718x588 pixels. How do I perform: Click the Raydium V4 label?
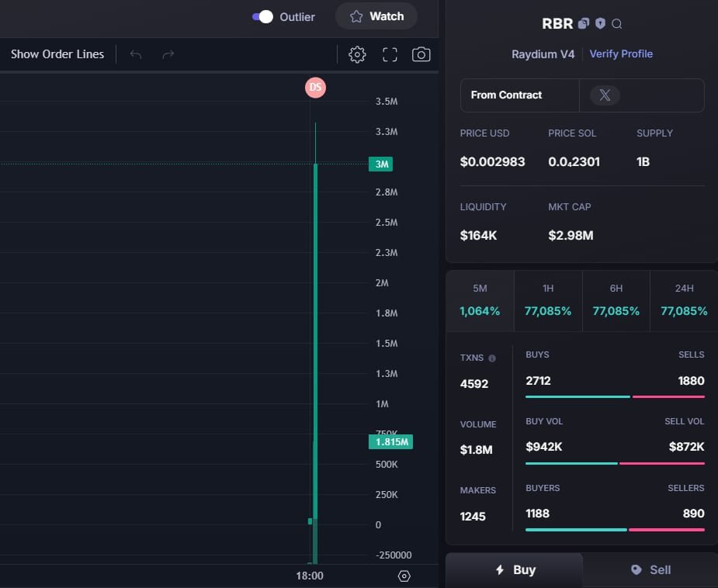click(x=543, y=54)
